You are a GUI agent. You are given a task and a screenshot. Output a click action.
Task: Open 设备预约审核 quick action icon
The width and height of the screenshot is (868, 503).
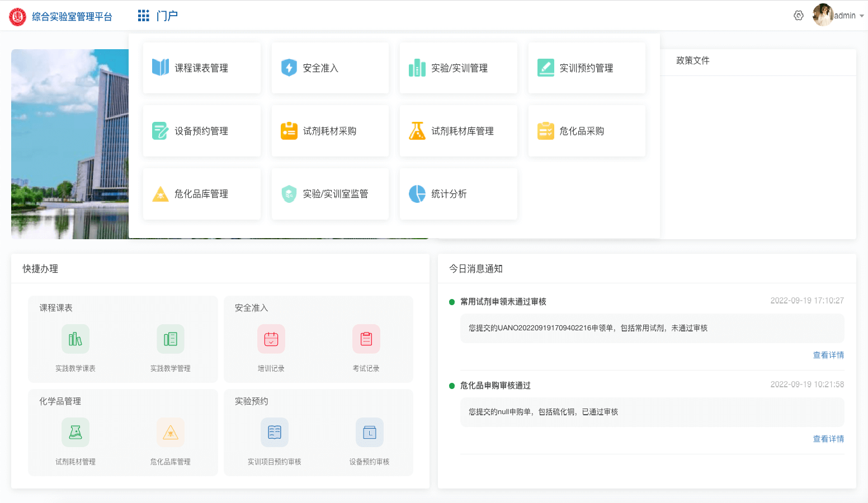click(x=370, y=433)
